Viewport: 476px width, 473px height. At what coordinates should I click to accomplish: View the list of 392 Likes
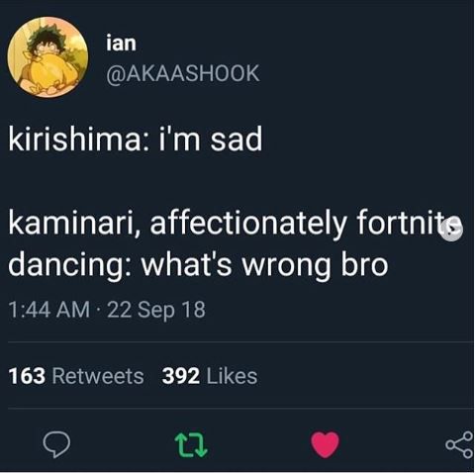tap(210, 376)
